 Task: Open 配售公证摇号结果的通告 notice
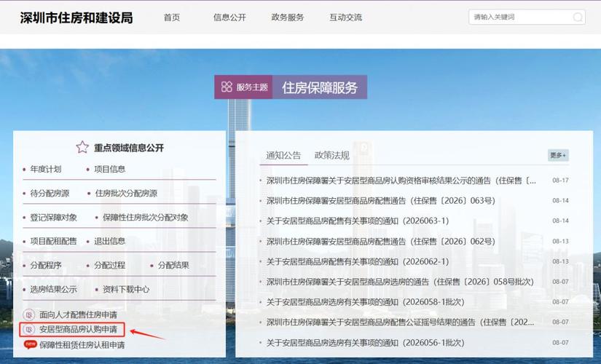[x=401, y=323]
